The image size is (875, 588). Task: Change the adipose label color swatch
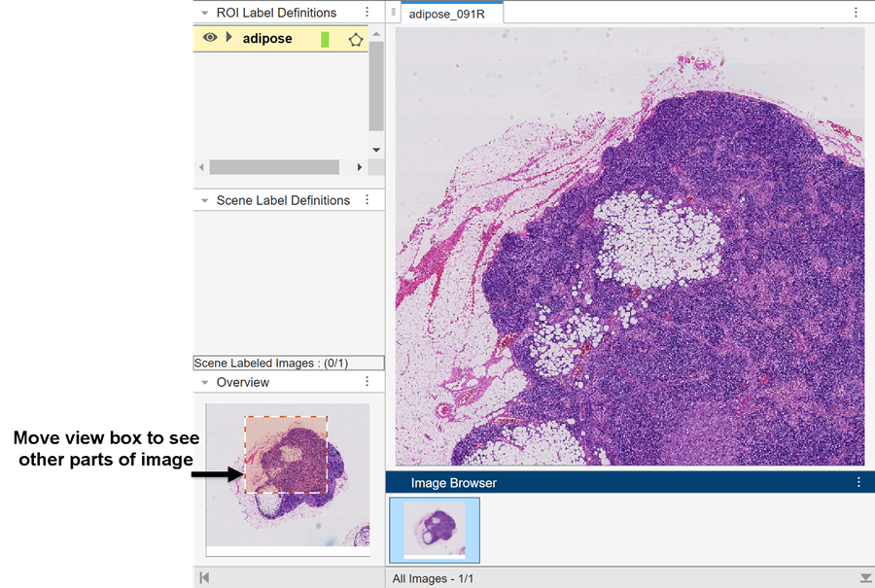[325, 38]
